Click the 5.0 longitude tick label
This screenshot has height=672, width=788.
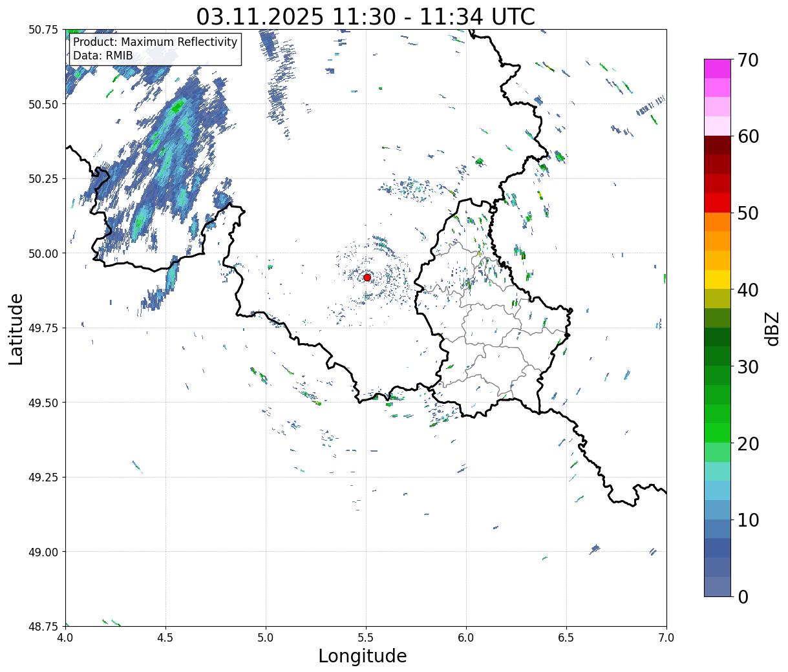[x=266, y=637]
